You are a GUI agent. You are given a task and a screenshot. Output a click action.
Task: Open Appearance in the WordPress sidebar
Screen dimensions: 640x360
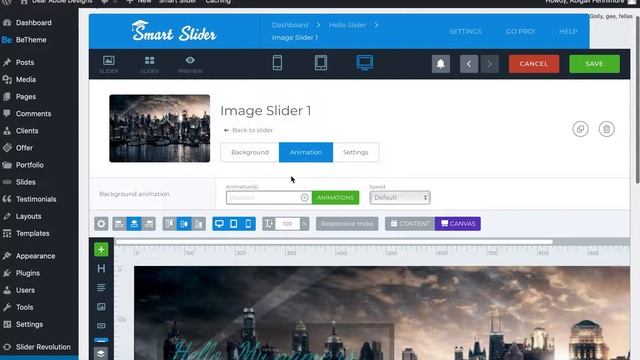click(35, 256)
